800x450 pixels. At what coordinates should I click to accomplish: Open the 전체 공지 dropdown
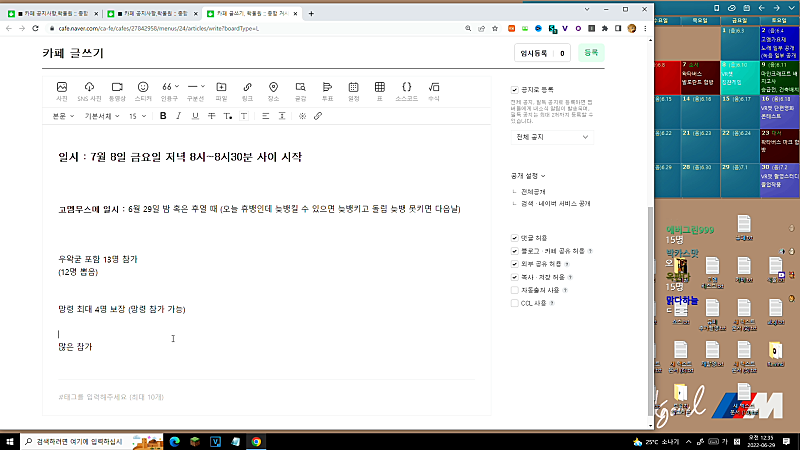[x=552, y=137]
